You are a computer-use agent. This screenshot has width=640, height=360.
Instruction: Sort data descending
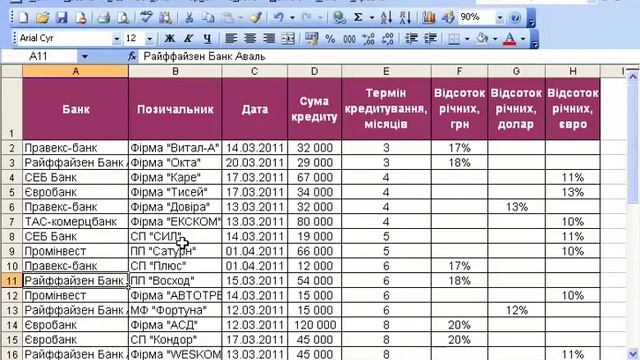pos(405,18)
